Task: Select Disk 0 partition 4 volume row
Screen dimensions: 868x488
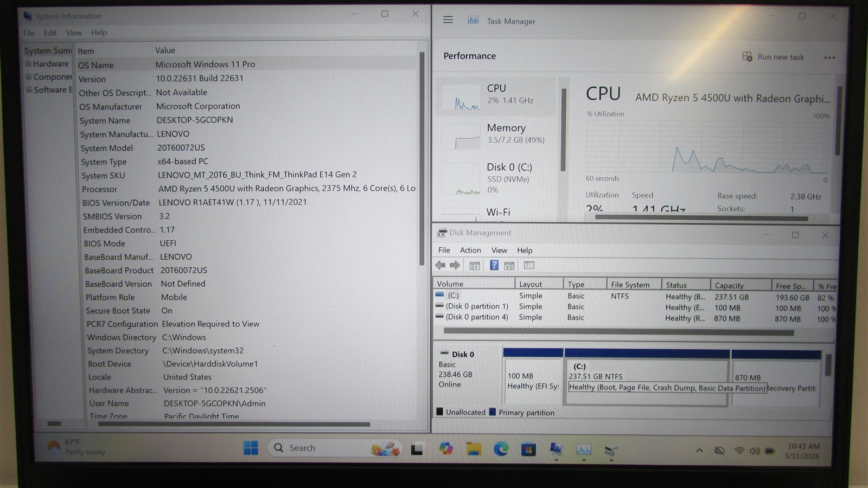Action: pyautogui.click(x=635, y=318)
